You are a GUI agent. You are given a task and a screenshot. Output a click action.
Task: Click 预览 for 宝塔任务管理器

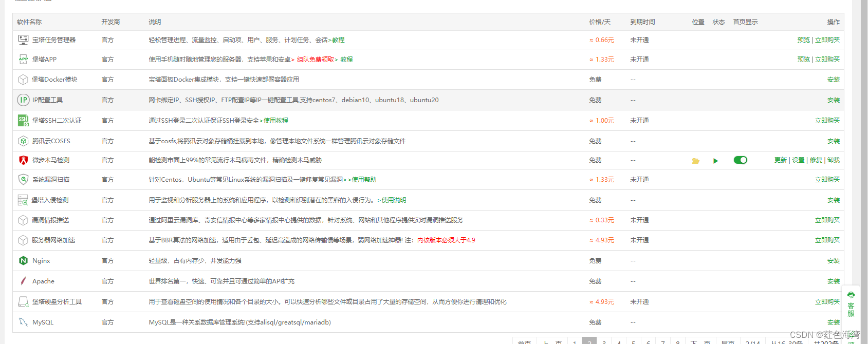803,40
